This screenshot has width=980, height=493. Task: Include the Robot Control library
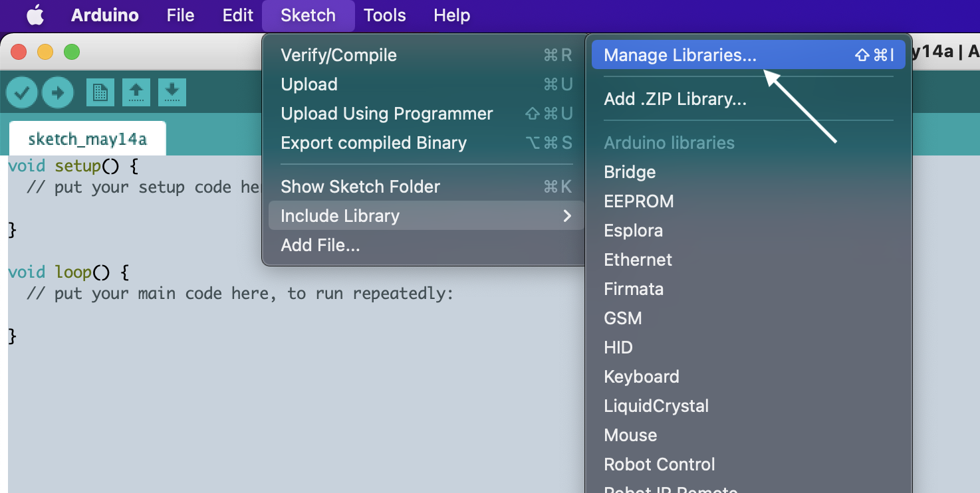coord(749,464)
